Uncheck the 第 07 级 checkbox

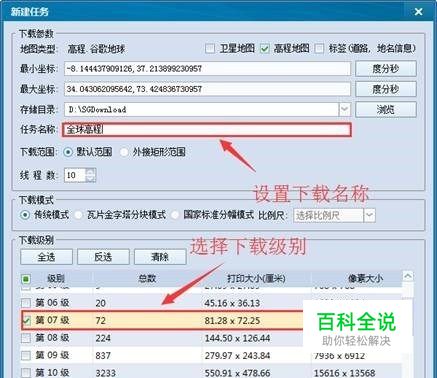click(x=26, y=321)
